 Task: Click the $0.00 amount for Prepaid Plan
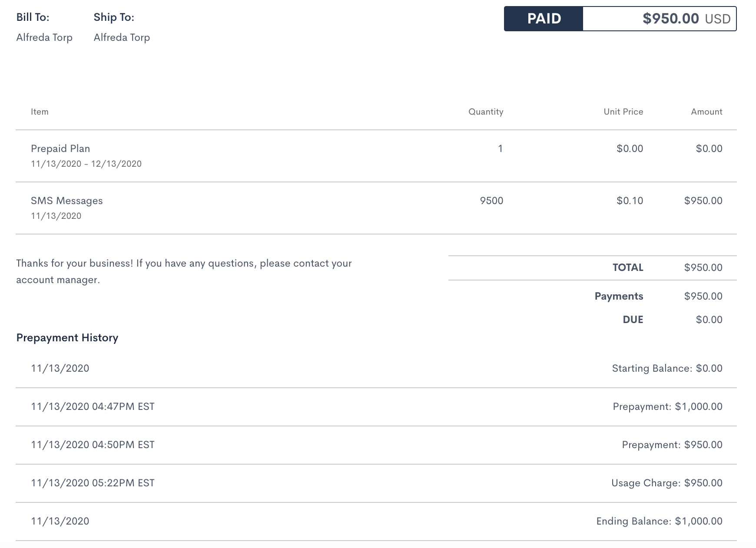[x=709, y=149]
